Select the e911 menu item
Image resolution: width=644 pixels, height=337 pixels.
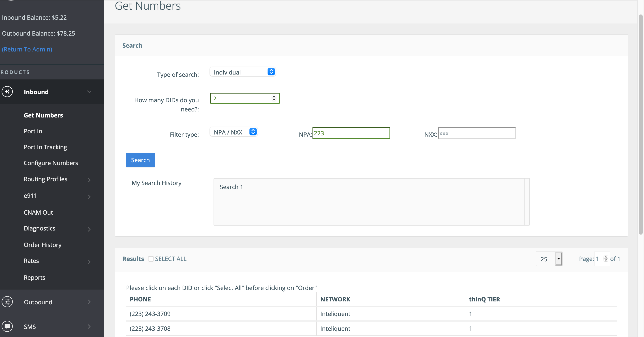coord(30,196)
